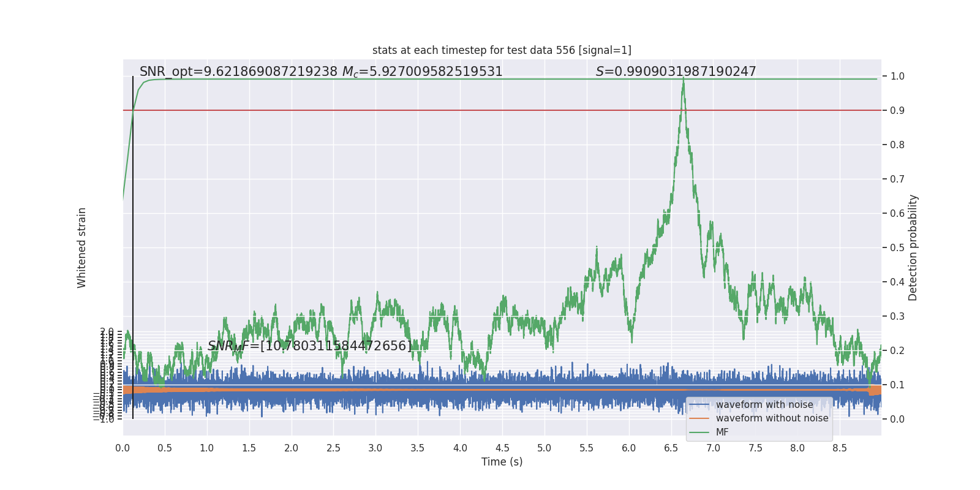The width and height of the screenshot is (980, 490).
Task: Click the x-axis tick label 6.0
Action: coord(629,448)
